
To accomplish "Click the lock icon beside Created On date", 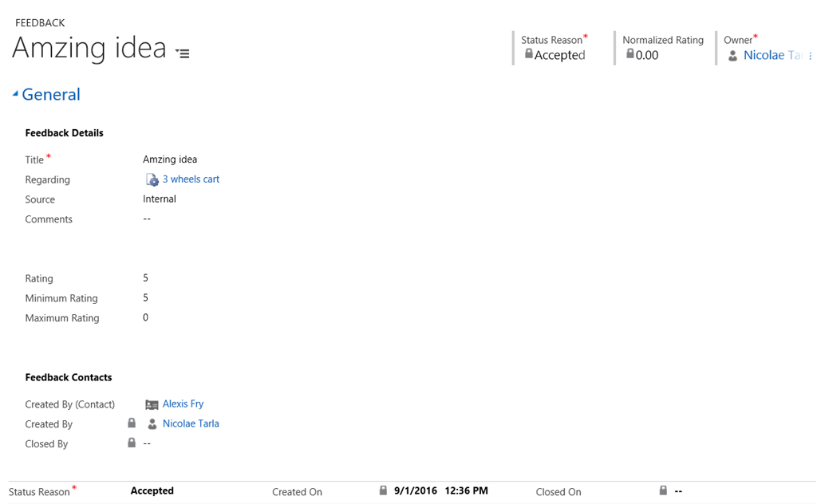I will [x=383, y=491].
